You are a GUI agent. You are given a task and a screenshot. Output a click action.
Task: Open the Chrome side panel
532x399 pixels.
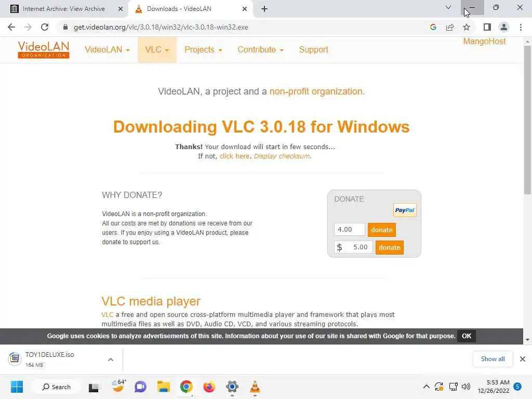coord(487,27)
